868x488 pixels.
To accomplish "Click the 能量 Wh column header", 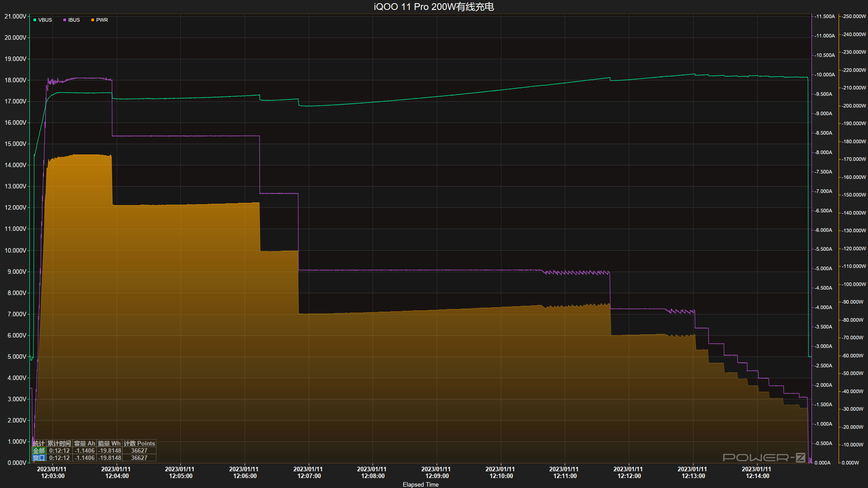I will tap(109, 444).
